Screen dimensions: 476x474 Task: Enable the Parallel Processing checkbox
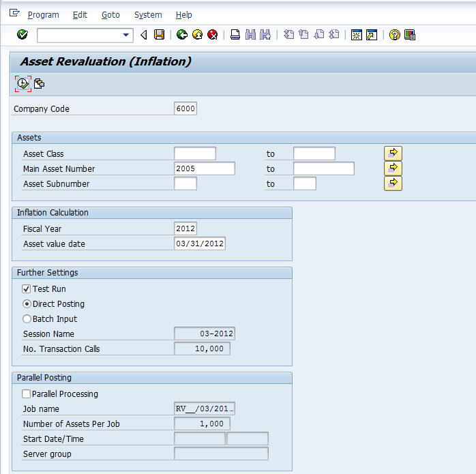27,394
